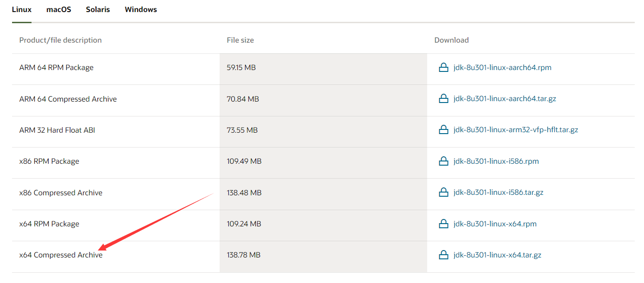Image resolution: width=644 pixels, height=283 pixels.
Task: Click lock icon beside arm32-vfp-hflt download
Action: pyautogui.click(x=443, y=129)
